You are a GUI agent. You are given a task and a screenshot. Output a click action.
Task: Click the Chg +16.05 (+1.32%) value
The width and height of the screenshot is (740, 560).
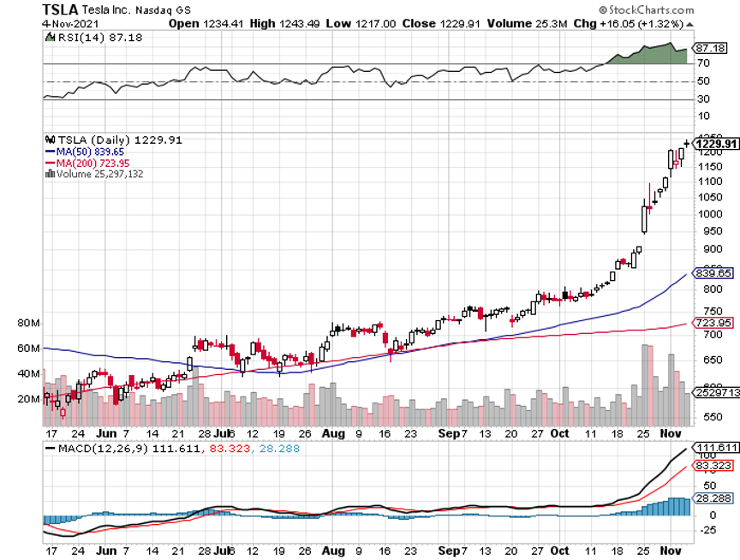click(x=628, y=24)
